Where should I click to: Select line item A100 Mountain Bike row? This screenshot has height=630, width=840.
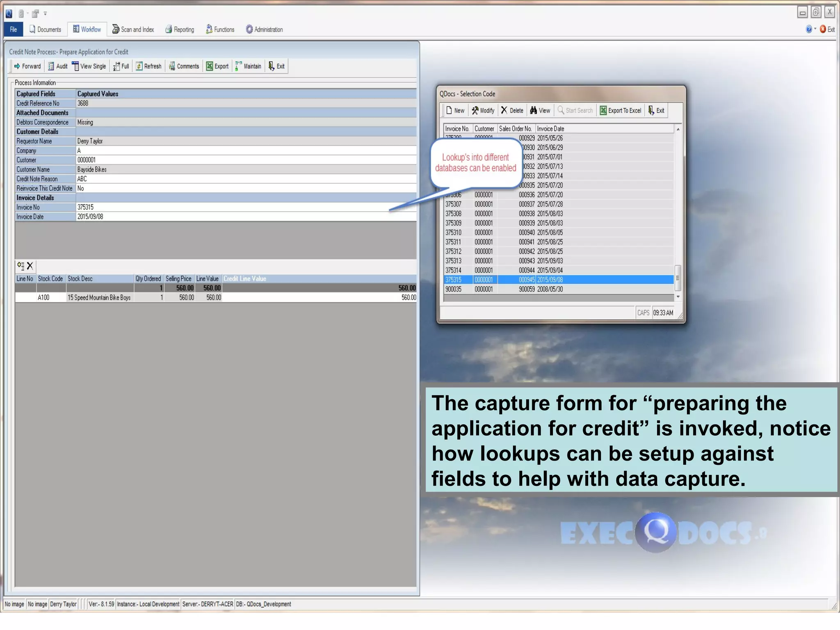[216, 298]
